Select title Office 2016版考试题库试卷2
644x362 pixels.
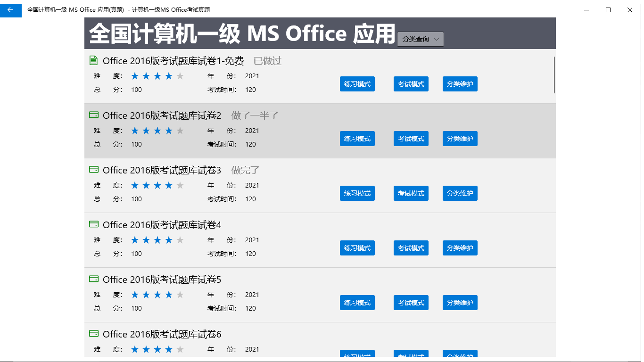coord(162,115)
